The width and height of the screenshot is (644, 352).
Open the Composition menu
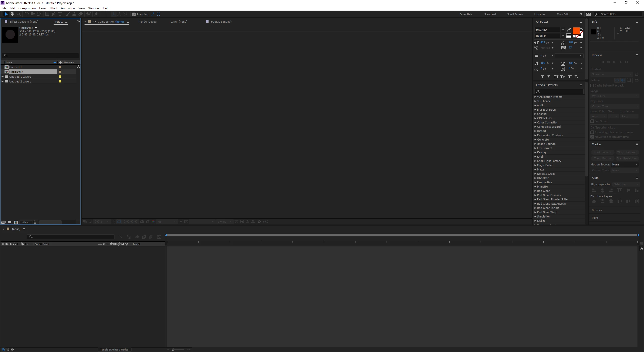click(27, 8)
